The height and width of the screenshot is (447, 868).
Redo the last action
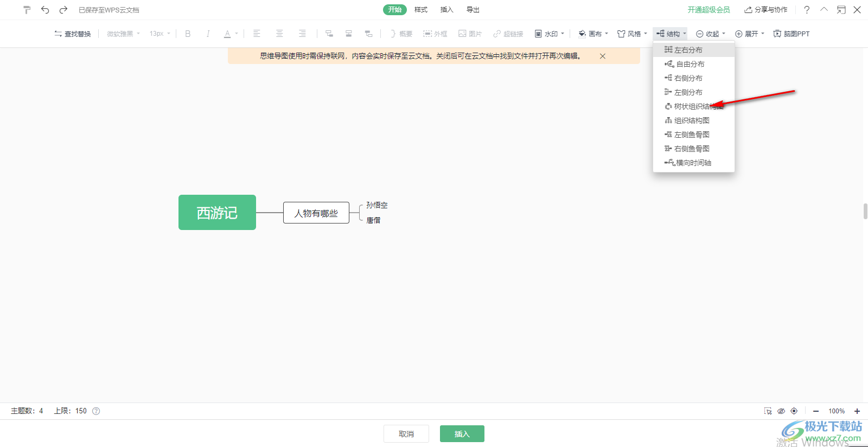pos(63,10)
